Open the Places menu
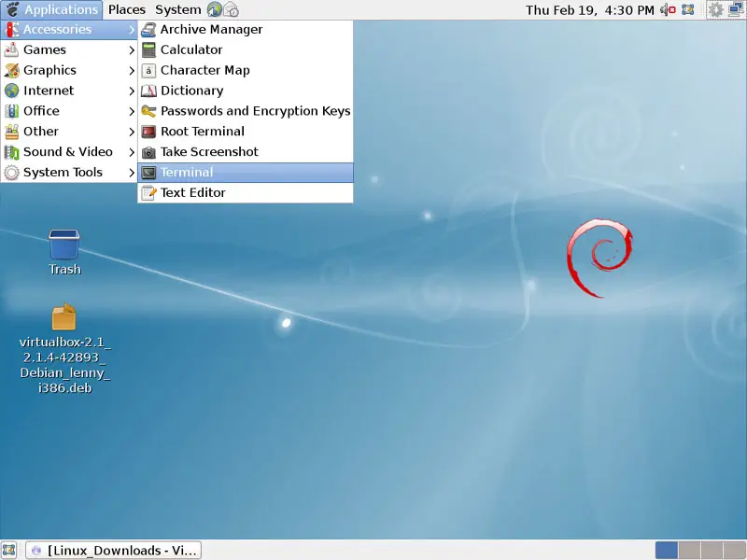 tap(127, 9)
